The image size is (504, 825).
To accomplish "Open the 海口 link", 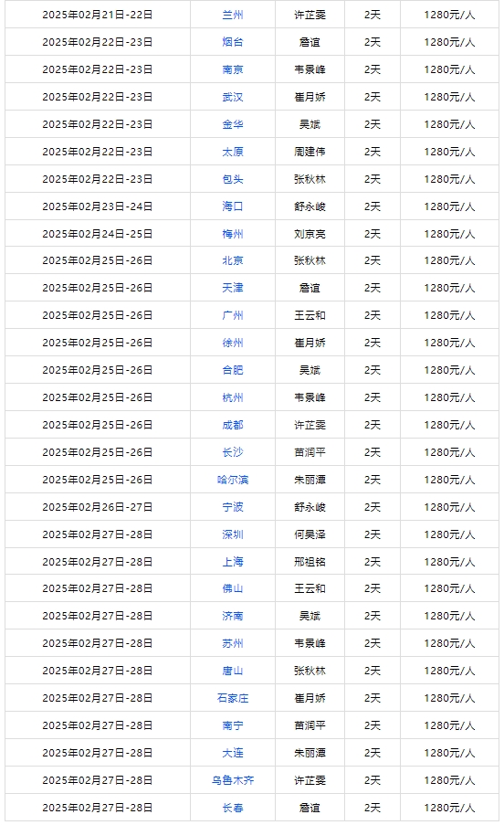I will pos(232,206).
